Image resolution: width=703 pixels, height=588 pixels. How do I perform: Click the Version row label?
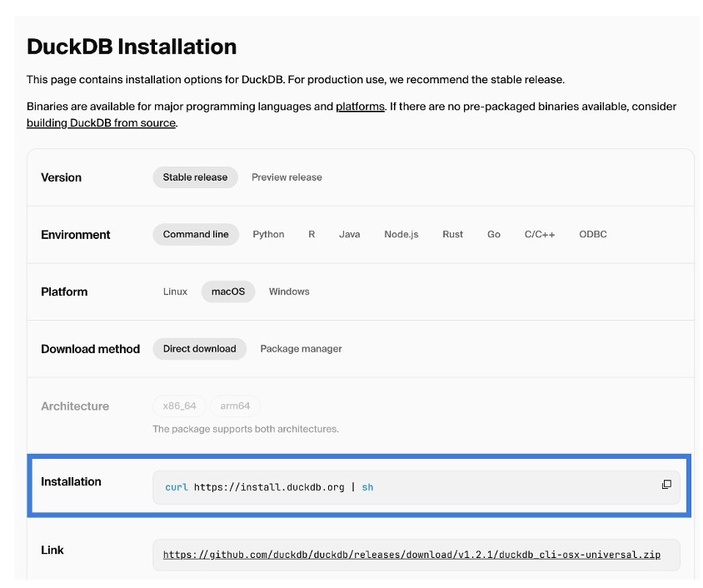pyautogui.click(x=61, y=177)
